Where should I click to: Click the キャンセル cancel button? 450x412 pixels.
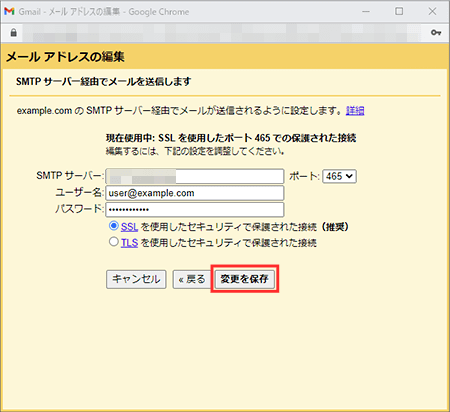(136, 279)
